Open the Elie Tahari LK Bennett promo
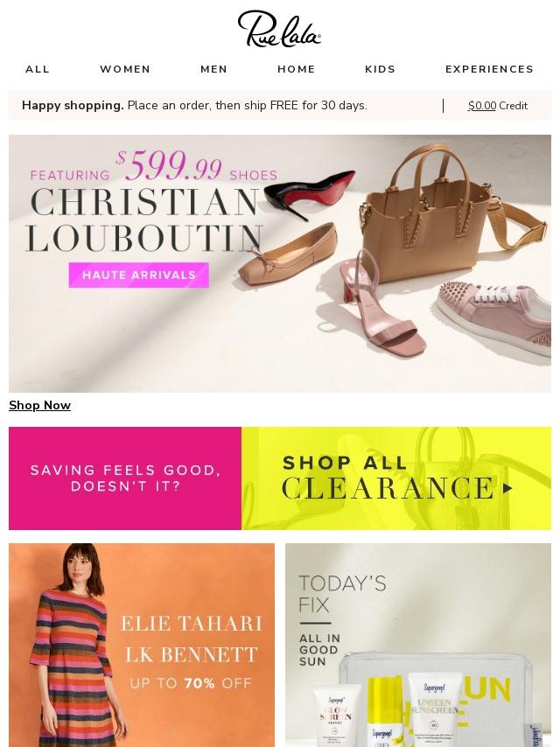Screen dimensions: 560x747 tap(142, 645)
